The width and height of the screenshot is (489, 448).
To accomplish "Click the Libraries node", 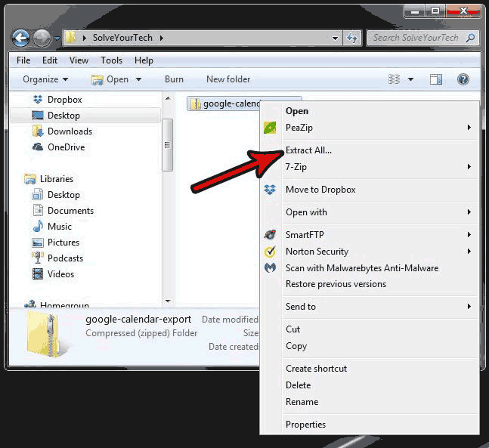I will point(57,179).
